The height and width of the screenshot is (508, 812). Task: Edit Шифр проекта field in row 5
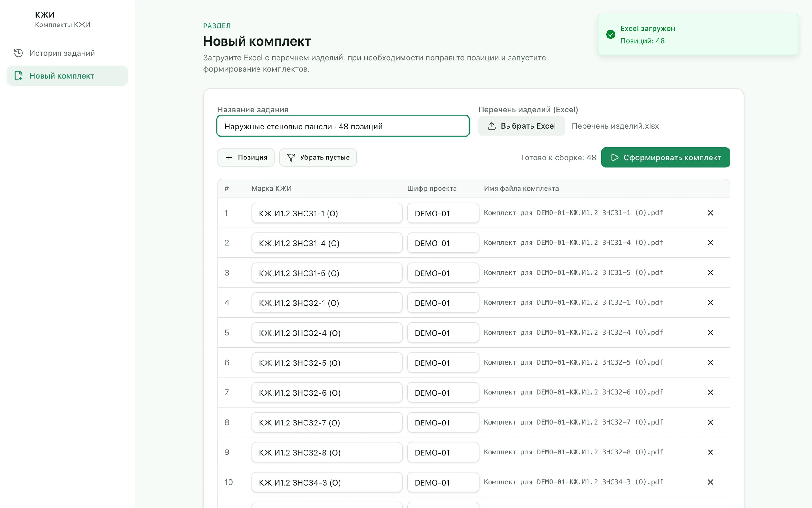pos(443,333)
